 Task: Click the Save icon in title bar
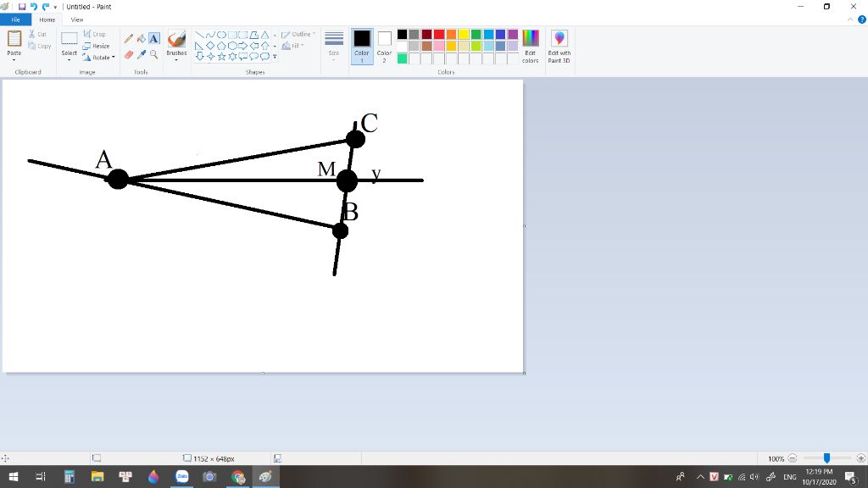coord(22,7)
